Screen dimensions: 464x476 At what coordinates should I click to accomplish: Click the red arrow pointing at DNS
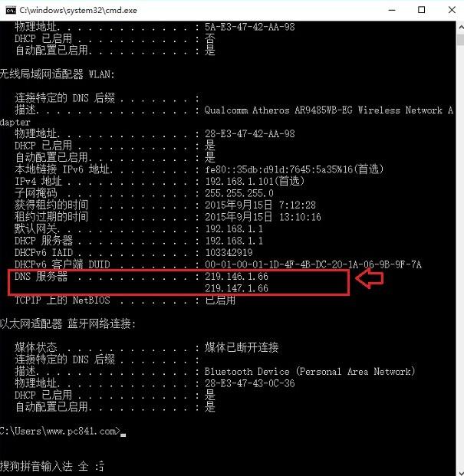click(x=369, y=278)
